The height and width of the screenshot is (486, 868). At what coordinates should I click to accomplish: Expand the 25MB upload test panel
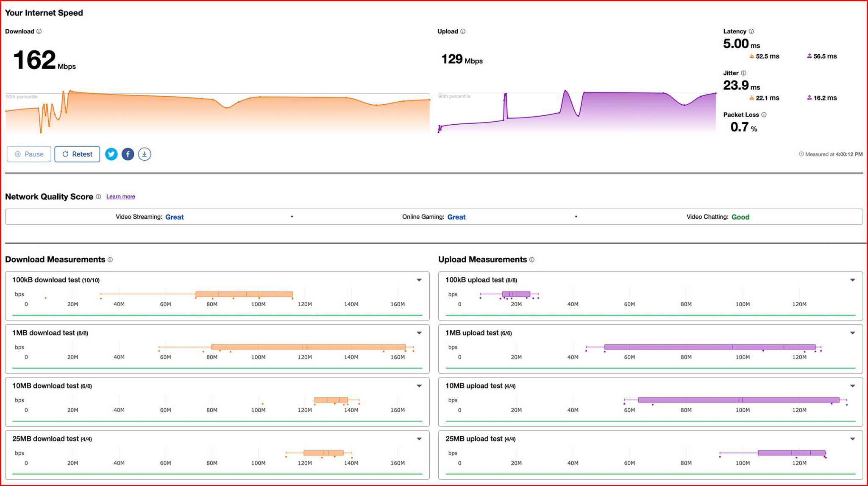[x=852, y=439]
